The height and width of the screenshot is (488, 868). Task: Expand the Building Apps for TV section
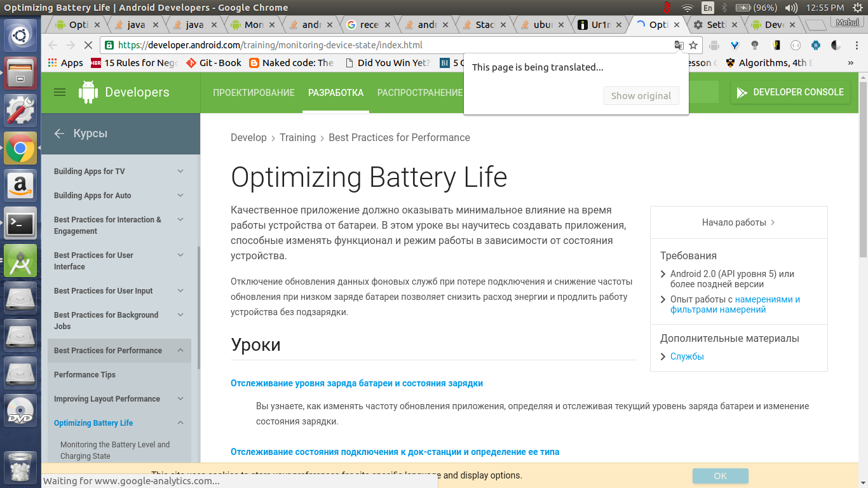click(x=180, y=172)
